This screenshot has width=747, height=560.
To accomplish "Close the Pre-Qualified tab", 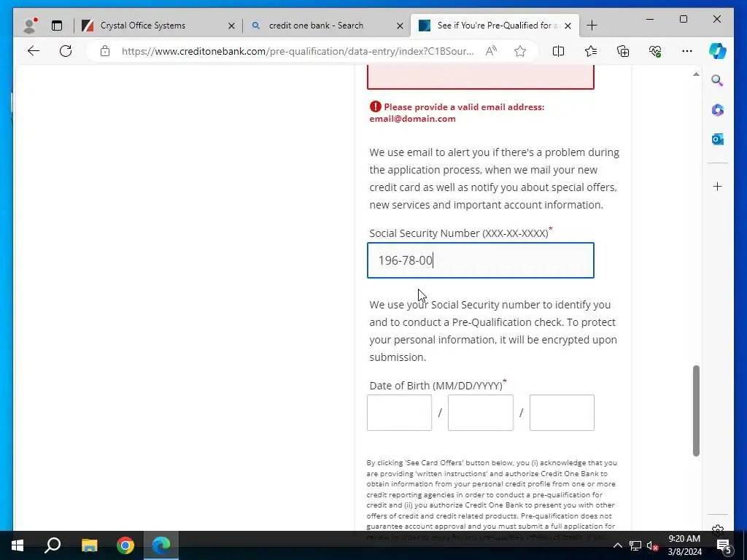I will click(568, 26).
